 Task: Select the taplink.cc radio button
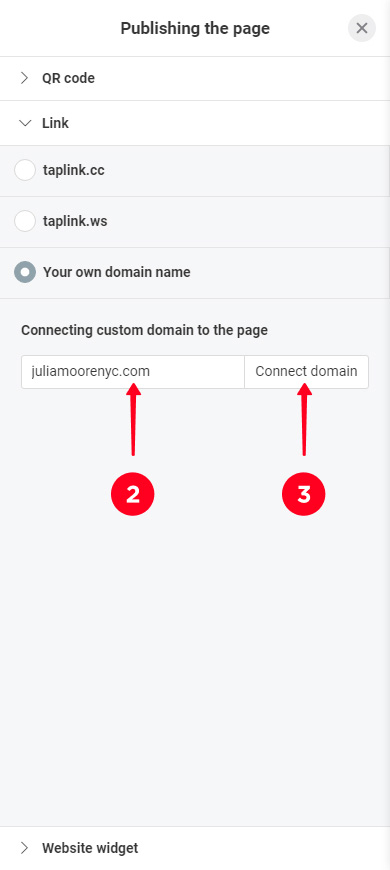(x=25, y=170)
